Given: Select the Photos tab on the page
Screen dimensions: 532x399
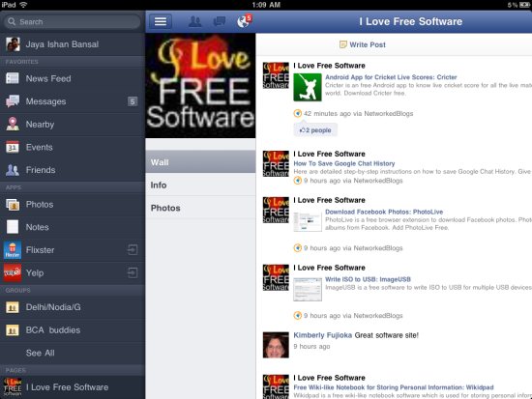Looking at the screenshot, I should (x=200, y=208).
